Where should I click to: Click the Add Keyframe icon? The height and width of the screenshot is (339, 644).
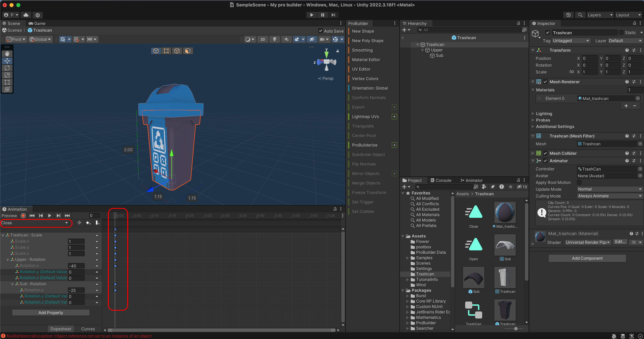click(x=88, y=223)
